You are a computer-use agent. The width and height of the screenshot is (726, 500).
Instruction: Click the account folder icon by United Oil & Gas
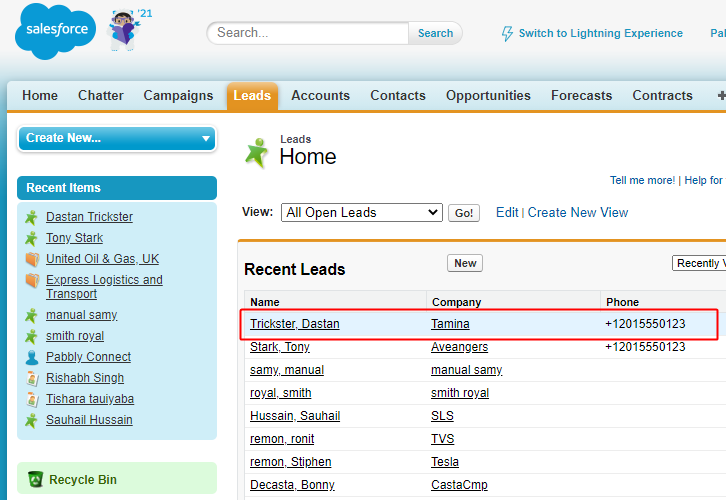tap(32, 259)
